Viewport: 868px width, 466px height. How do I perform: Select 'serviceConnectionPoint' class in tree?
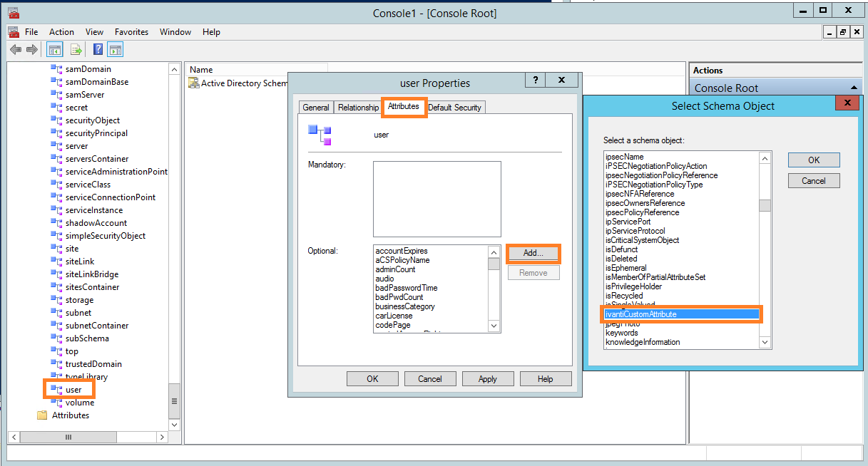(110, 197)
